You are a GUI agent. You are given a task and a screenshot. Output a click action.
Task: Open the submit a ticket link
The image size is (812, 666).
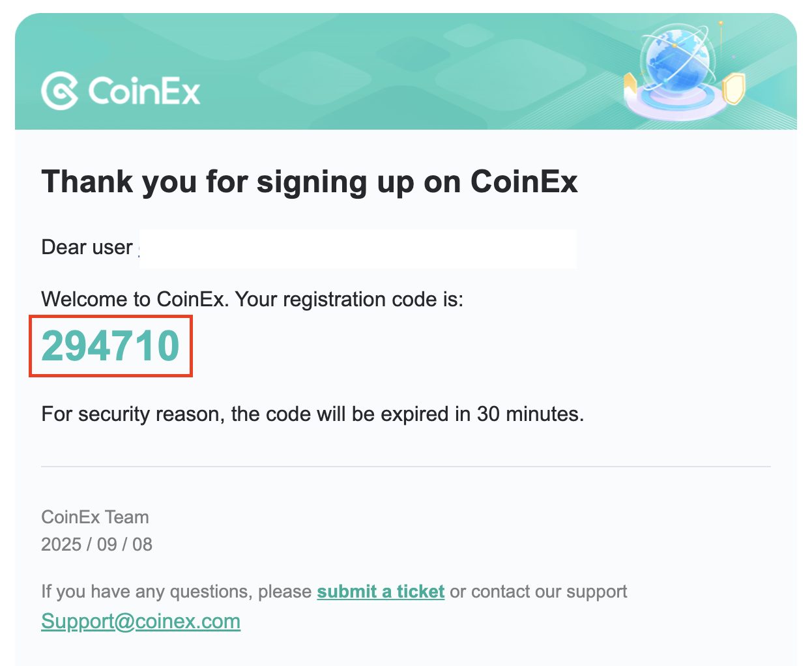tap(381, 592)
